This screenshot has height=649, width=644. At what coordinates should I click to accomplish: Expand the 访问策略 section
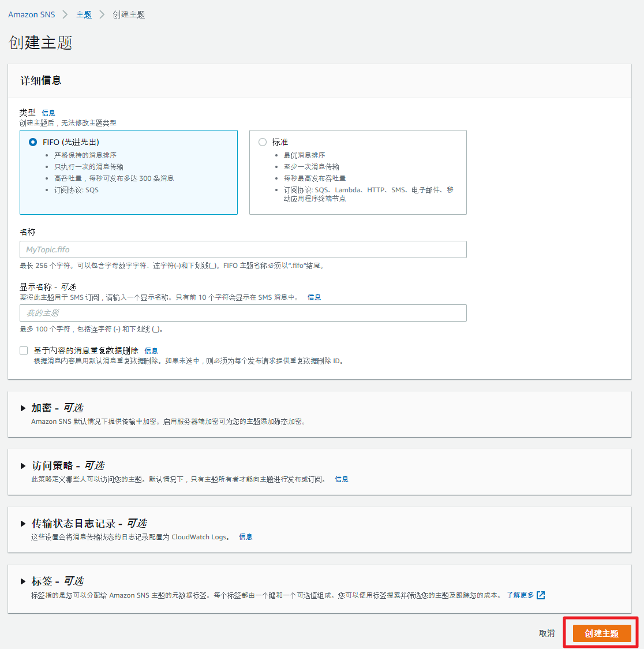tap(23, 466)
